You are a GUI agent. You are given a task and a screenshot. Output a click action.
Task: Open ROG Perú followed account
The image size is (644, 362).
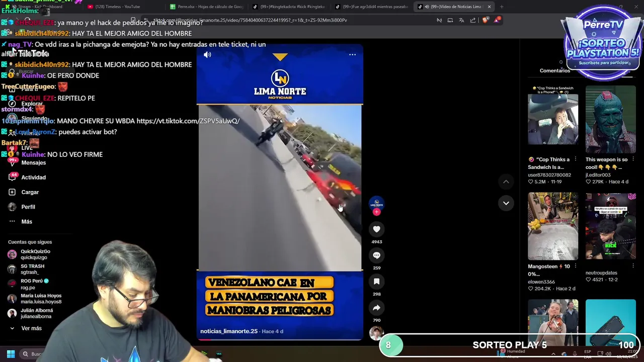(35, 284)
